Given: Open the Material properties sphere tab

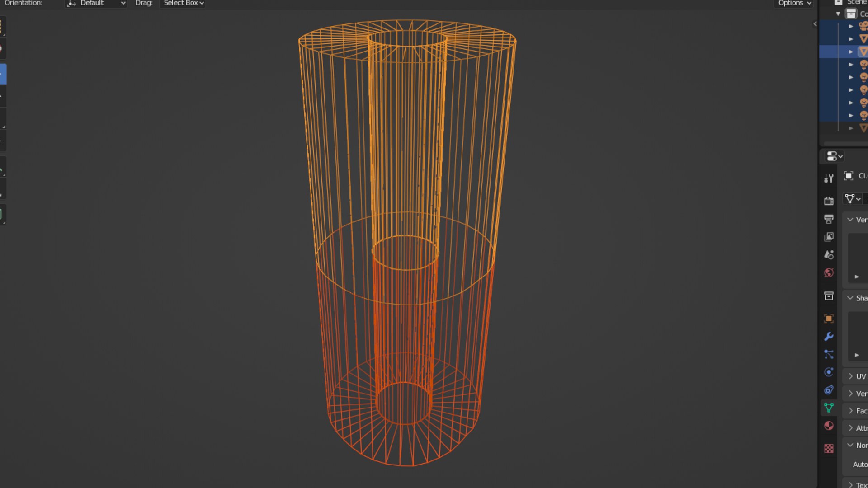Looking at the screenshot, I should pos(829,426).
